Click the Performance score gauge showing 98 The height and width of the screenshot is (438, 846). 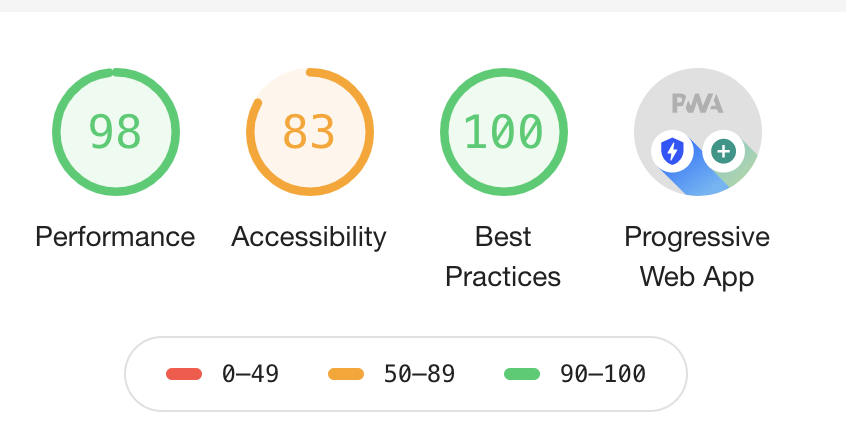tap(115, 132)
